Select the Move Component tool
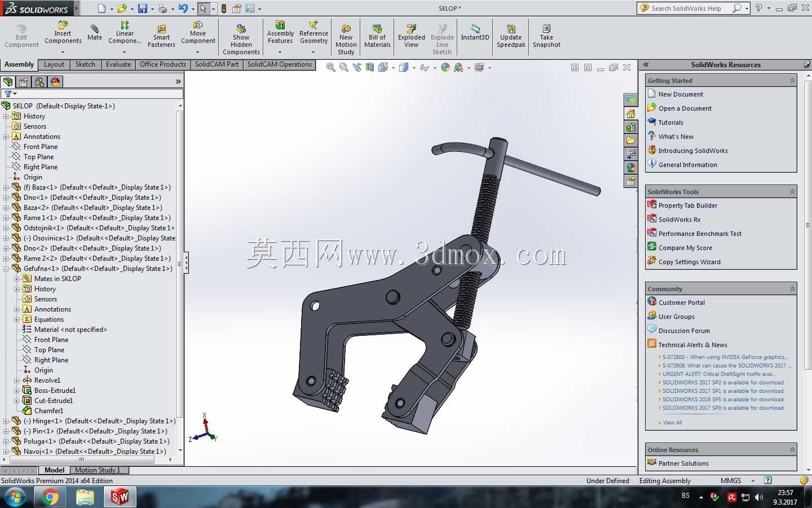This screenshot has height=508, width=812. point(198,33)
